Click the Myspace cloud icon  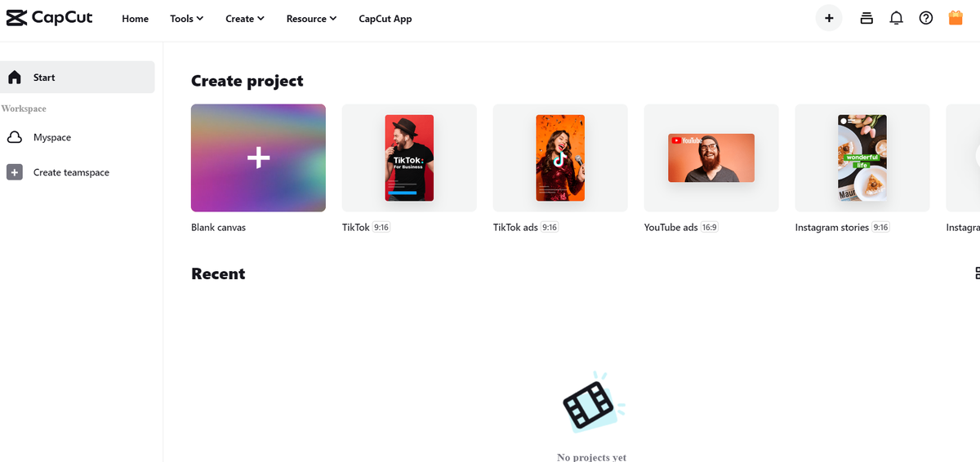click(15, 137)
